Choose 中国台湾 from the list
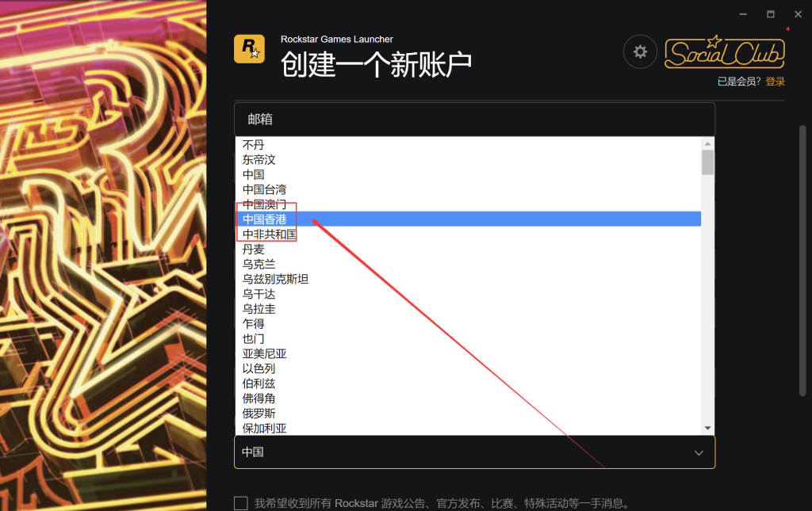 (468, 190)
